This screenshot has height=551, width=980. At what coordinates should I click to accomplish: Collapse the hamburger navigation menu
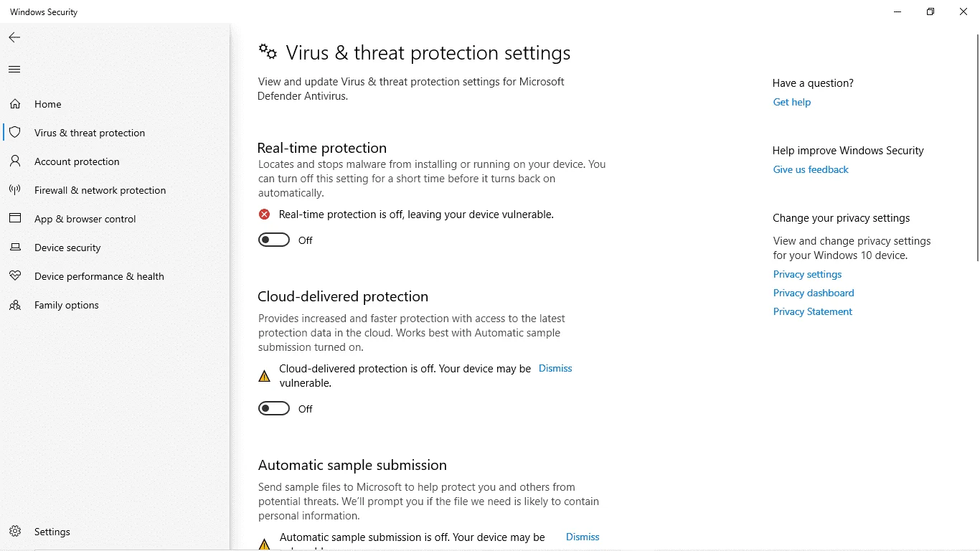[x=14, y=70]
